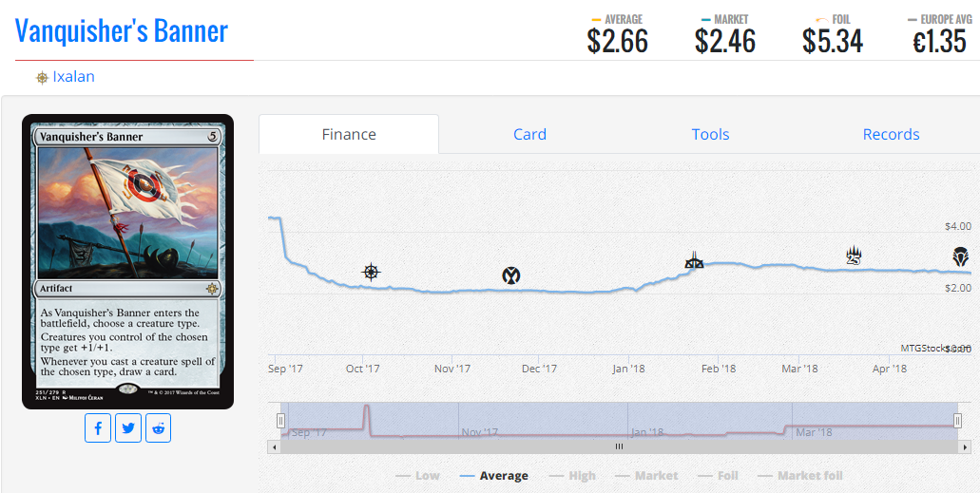Toggle the Foil price series
The image size is (980, 493).
pyautogui.click(x=718, y=476)
